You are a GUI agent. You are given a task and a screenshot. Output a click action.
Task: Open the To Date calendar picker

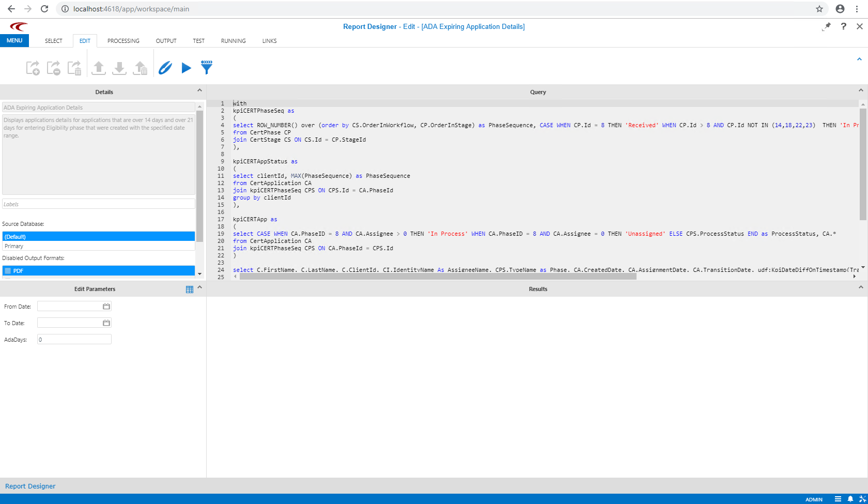(x=106, y=323)
